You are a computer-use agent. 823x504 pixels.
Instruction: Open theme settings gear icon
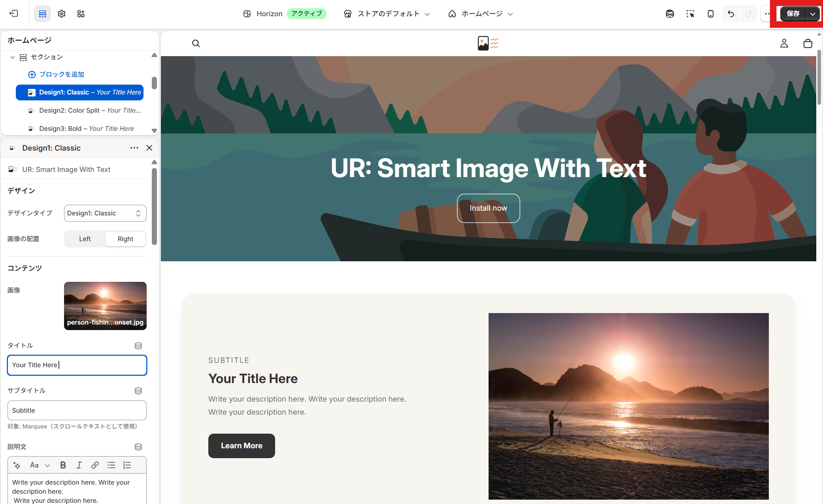click(x=62, y=14)
